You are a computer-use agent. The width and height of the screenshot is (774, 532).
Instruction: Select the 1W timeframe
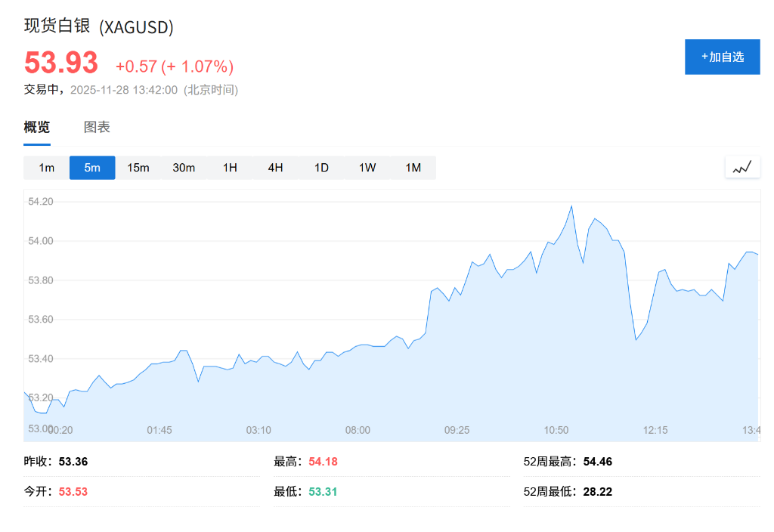click(367, 168)
